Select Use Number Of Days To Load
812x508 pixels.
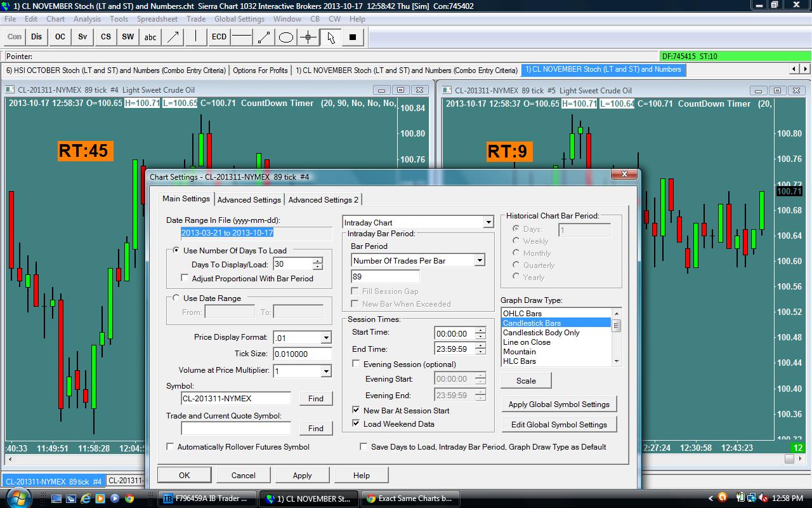[176, 250]
